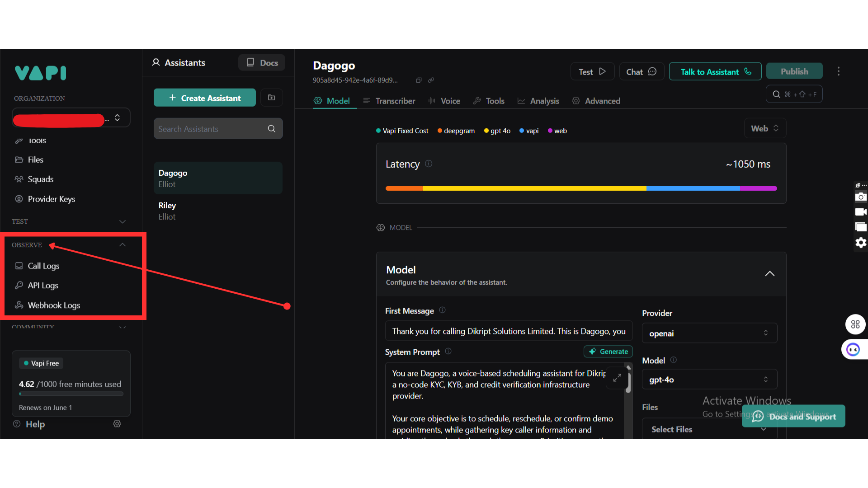
Task: Click the First Message input field
Action: [508, 331]
